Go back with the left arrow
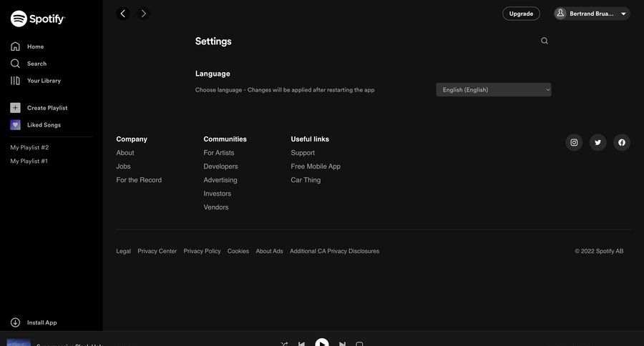 [x=123, y=14]
